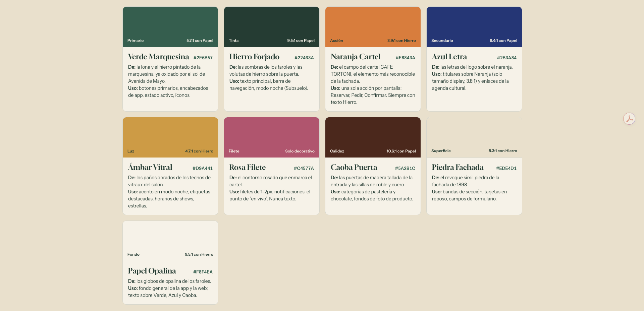The height and width of the screenshot is (311, 644).
Task: Click the '9.4:1 con Papel' contrast label
Action: pyautogui.click(x=503, y=41)
